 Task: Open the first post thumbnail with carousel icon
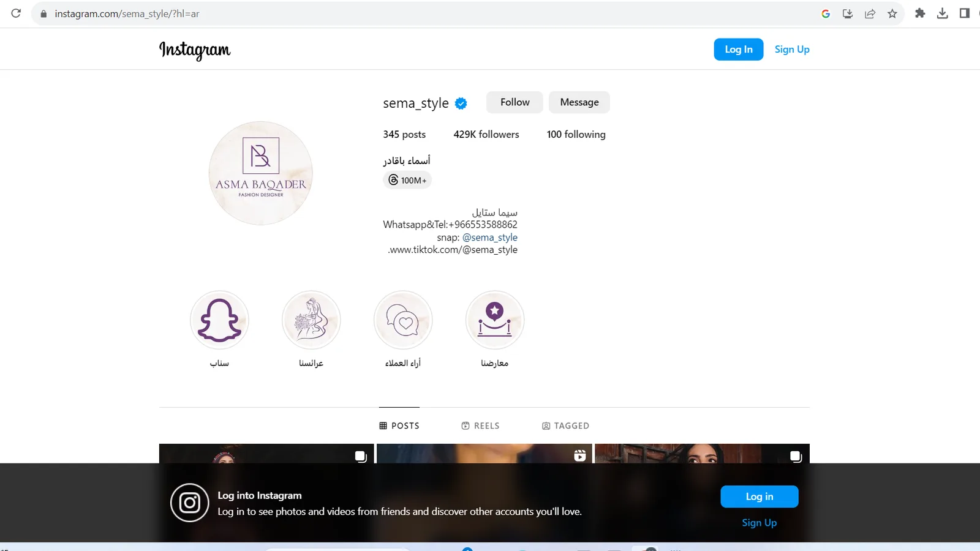click(x=266, y=454)
